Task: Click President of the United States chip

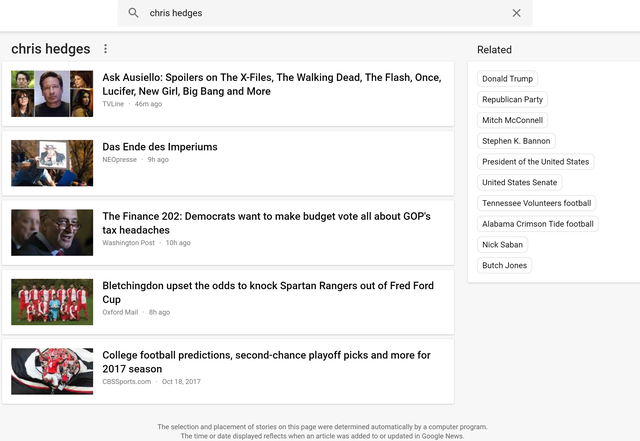Action: pyautogui.click(x=536, y=162)
